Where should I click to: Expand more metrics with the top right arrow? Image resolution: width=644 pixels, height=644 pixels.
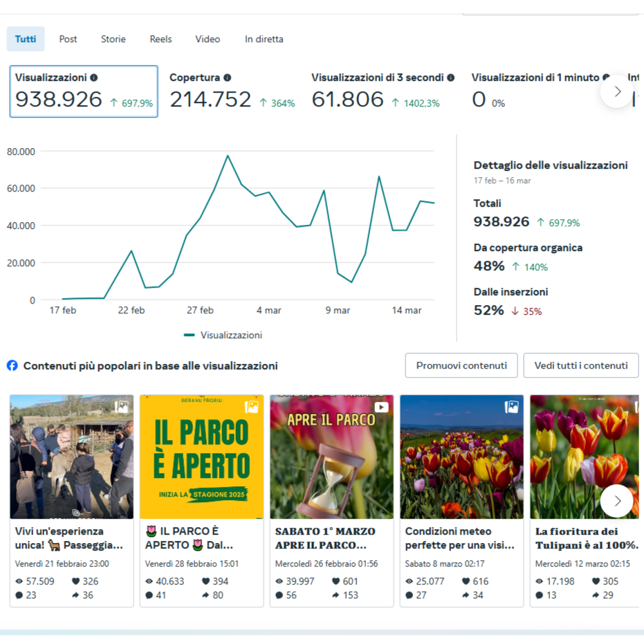pyautogui.click(x=617, y=91)
